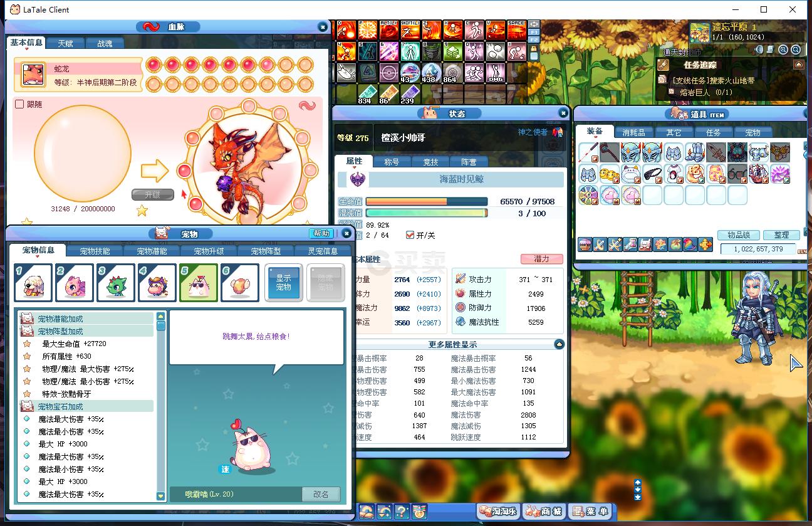
Task: Click the 蛇龙 bloodline portrait icon
Action: tap(33, 75)
